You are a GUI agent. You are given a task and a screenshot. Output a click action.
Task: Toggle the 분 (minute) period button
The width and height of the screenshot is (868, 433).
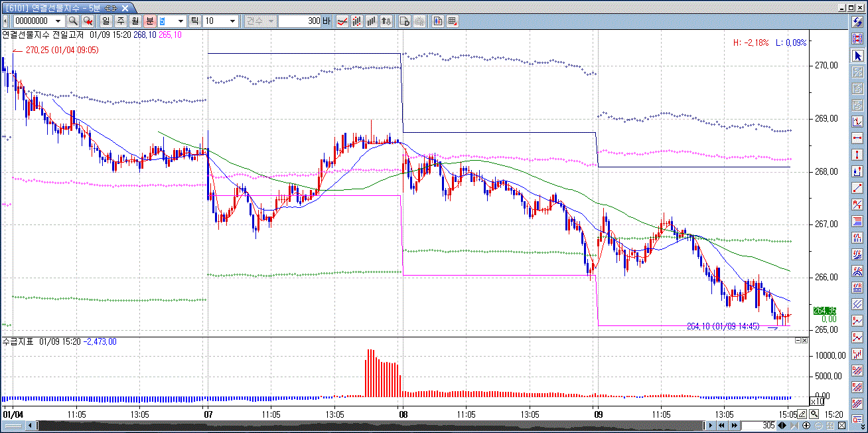click(149, 21)
